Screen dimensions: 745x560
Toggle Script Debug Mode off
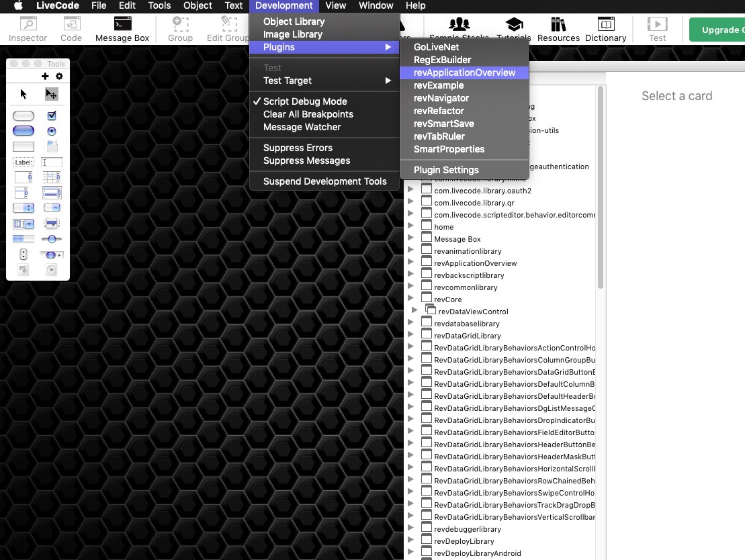(x=305, y=101)
